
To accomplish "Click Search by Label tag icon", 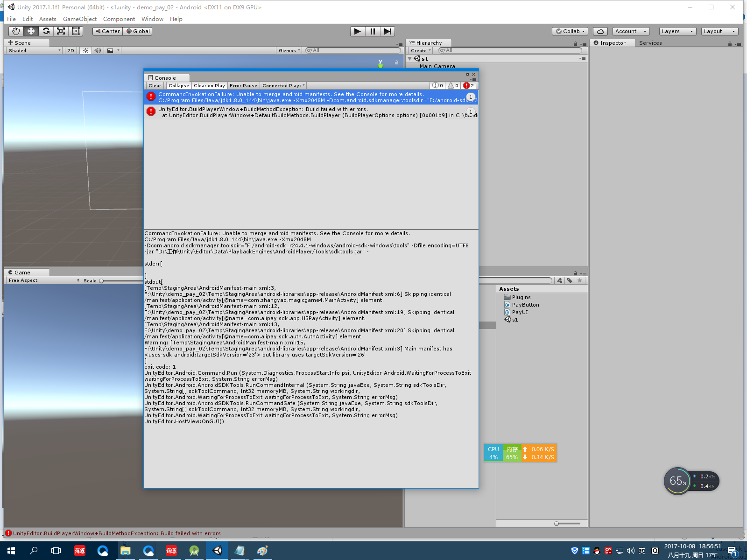I will (x=570, y=280).
